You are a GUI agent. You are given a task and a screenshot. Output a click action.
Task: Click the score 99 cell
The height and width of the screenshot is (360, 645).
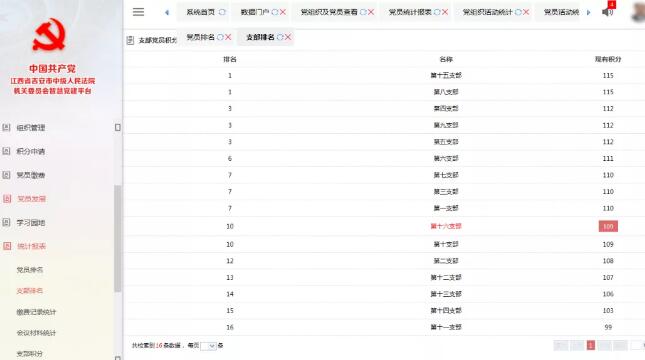click(608, 327)
